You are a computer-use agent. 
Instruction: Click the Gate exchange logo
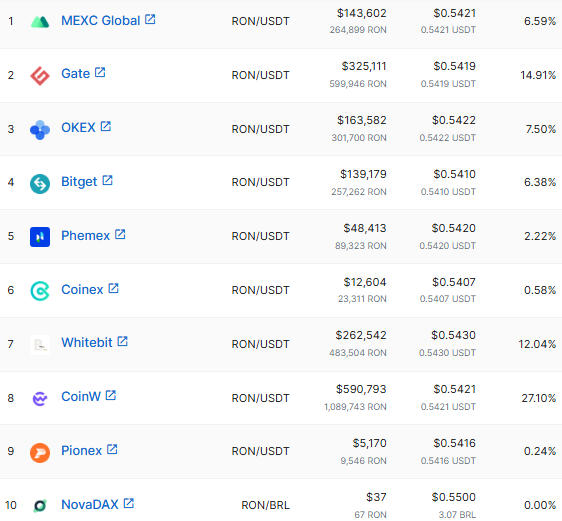(x=40, y=76)
